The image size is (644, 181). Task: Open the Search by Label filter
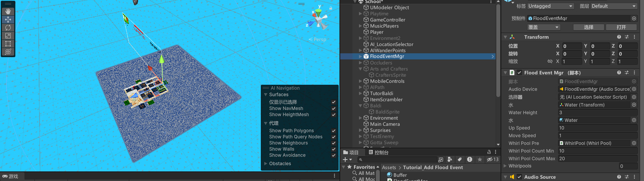(x=460, y=160)
